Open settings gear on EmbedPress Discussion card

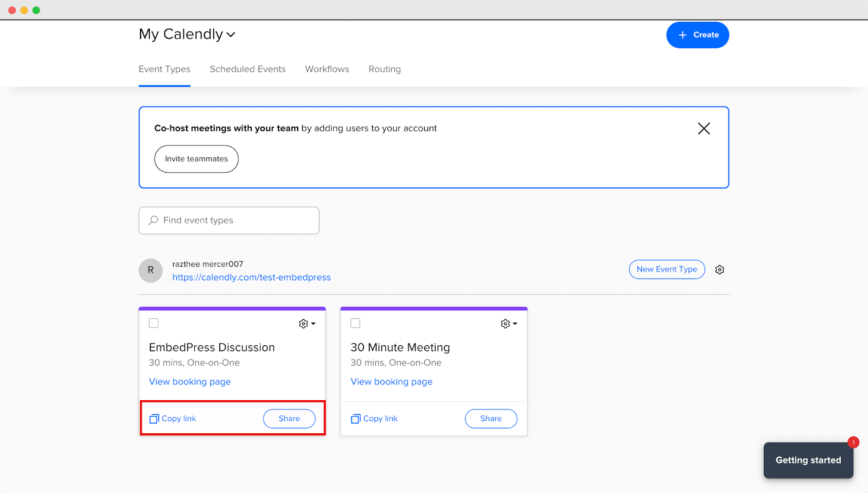[x=303, y=323]
